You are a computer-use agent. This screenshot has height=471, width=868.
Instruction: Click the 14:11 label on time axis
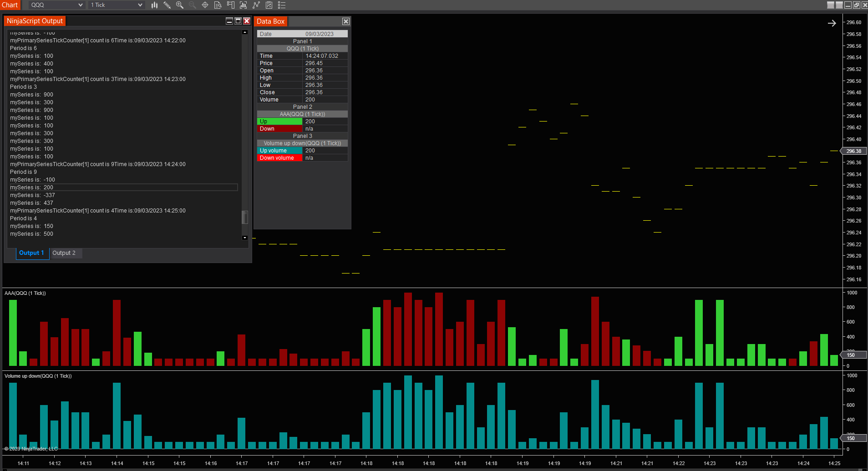[23, 463]
